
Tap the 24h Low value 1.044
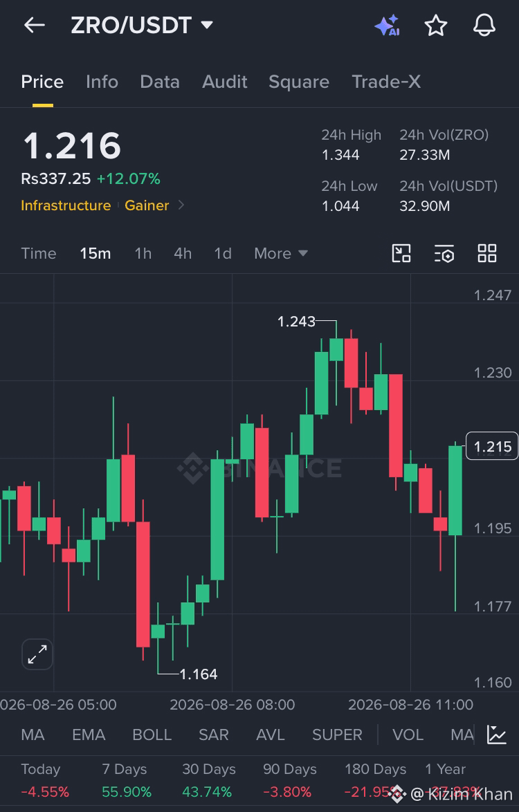coord(340,206)
